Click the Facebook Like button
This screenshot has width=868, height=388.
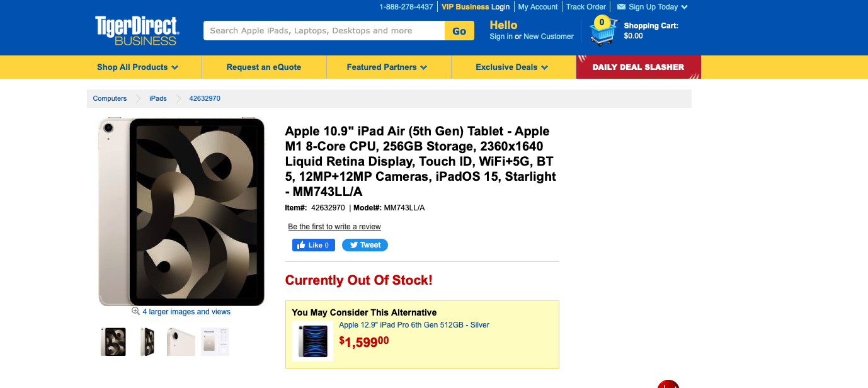coord(313,245)
